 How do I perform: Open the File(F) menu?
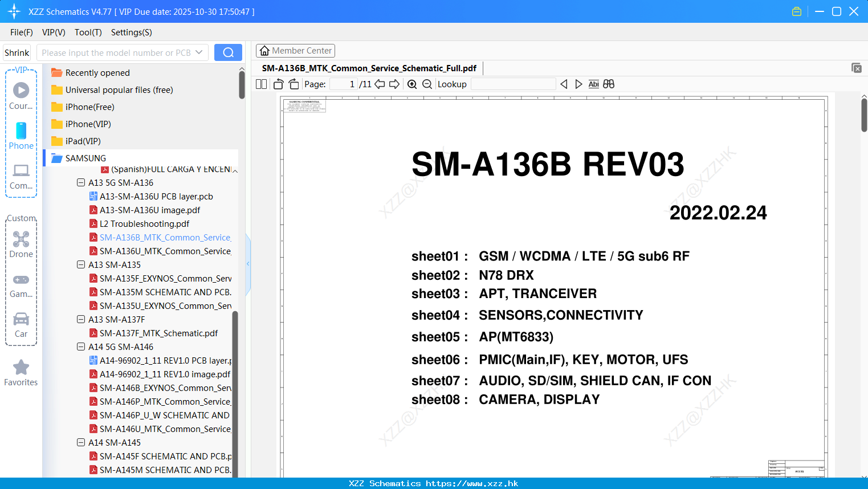(22, 32)
